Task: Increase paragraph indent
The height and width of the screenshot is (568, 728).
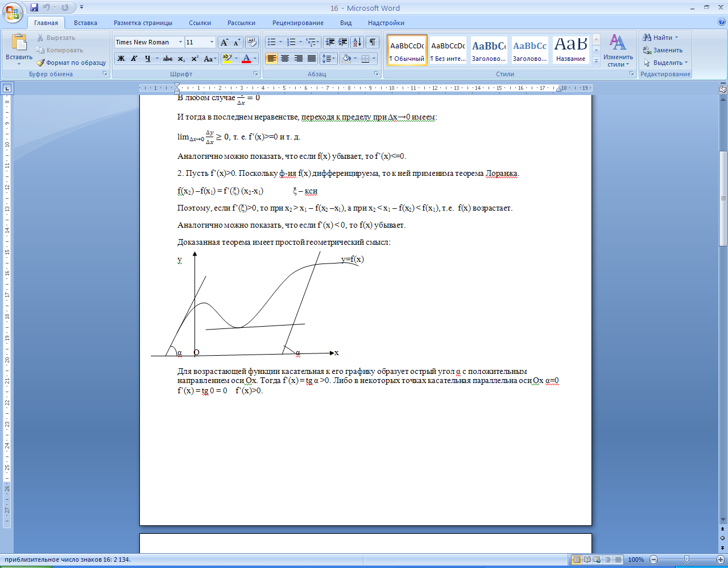Action: [x=343, y=42]
